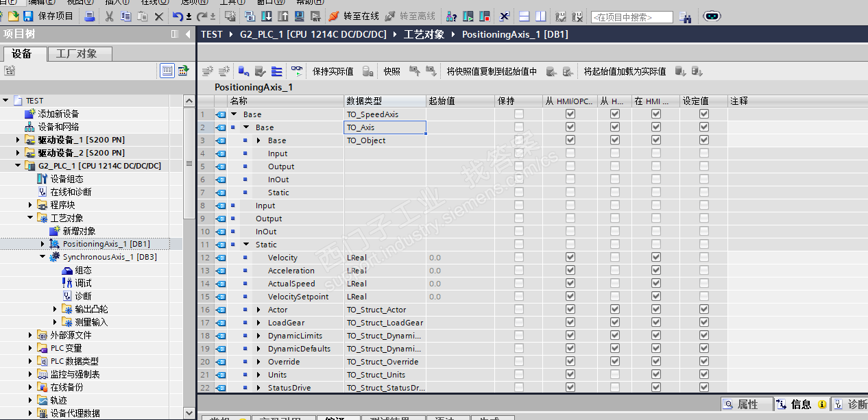Image resolution: width=868 pixels, height=420 pixels.
Task: Click the download to device icon
Action: 266,16
